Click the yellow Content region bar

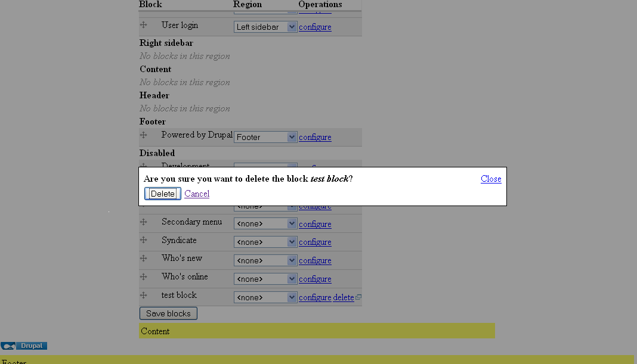pyautogui.click(x=317, y=331)
